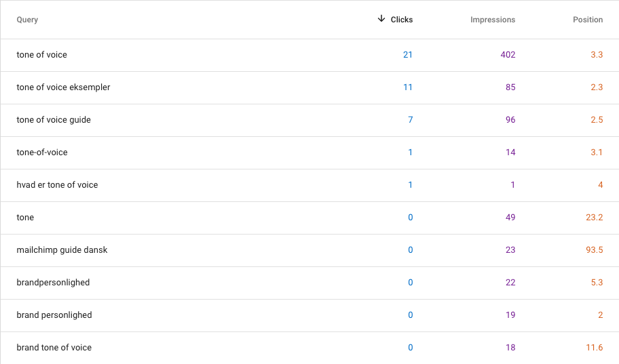Sort table by Clicks column header
Viewport: 619px width, 364px height.
click(x=401, y=20)
